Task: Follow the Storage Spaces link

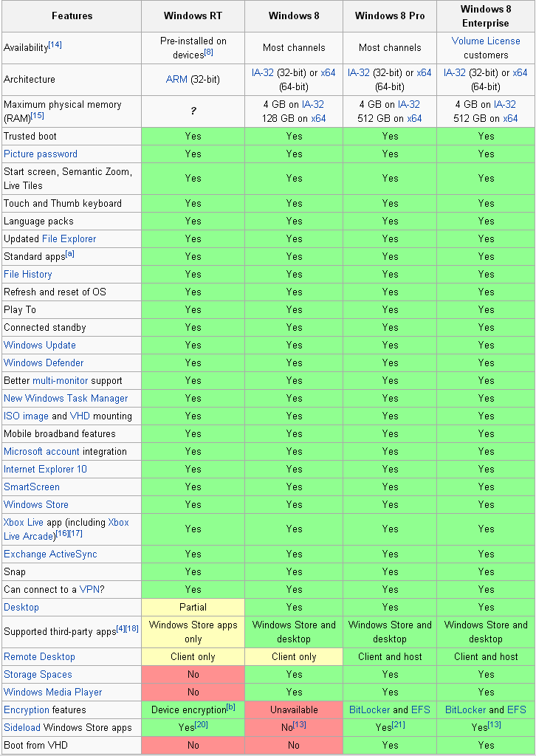Action: (x=38, y=674)
